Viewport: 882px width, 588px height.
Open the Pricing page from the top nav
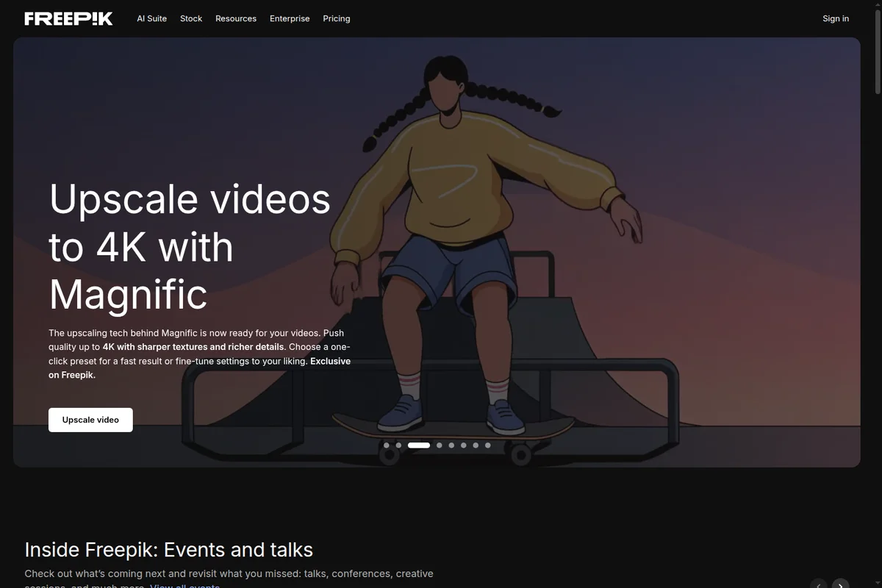(337, 18)
